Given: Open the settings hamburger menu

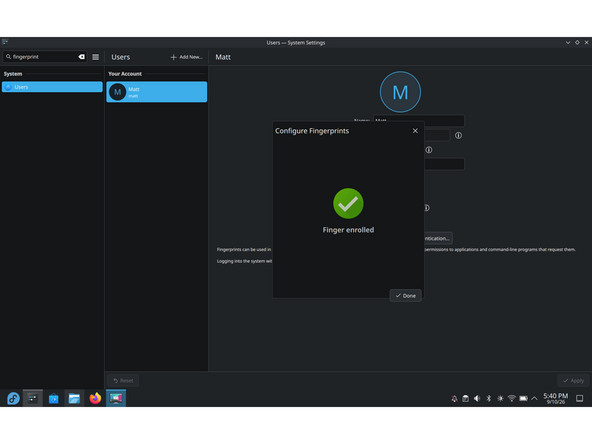Looking at the screenshot, I should 96,57.
